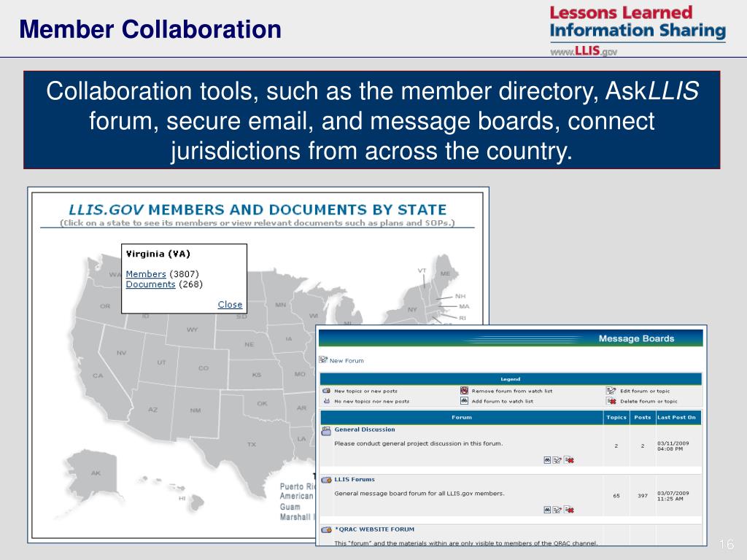The image size is (747, 560).
Task: Click the LLIS.GOV Members and Documents map title
Action: tap(258, 209)
